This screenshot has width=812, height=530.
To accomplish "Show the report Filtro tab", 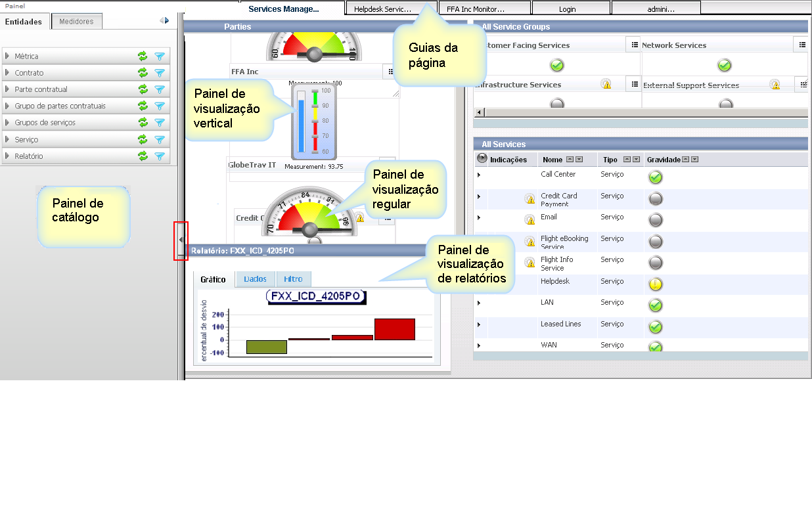I will (293, 279).
